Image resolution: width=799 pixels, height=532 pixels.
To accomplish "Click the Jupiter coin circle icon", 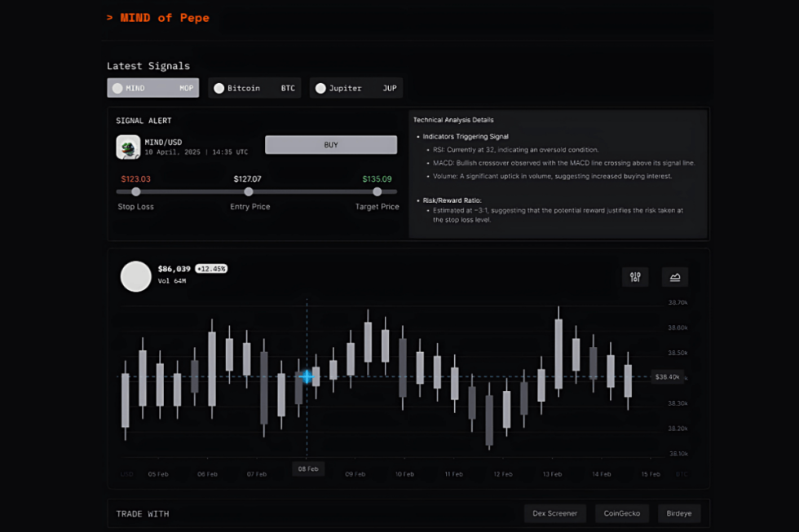I will (320, 88).
